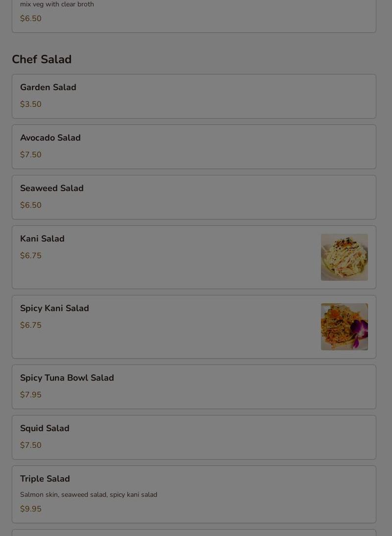Click the $6.50 Seaweed Salad price
392x536 pixels.
[31, 205]
